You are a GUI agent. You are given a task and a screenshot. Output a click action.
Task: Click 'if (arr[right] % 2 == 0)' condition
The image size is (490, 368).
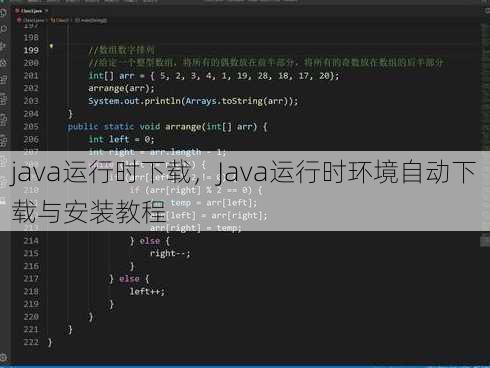[x=196, y=190]
